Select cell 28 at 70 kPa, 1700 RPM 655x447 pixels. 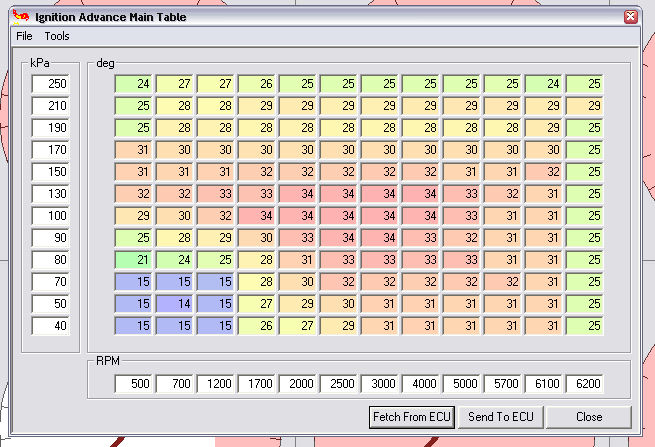click(x=256, y=282)
